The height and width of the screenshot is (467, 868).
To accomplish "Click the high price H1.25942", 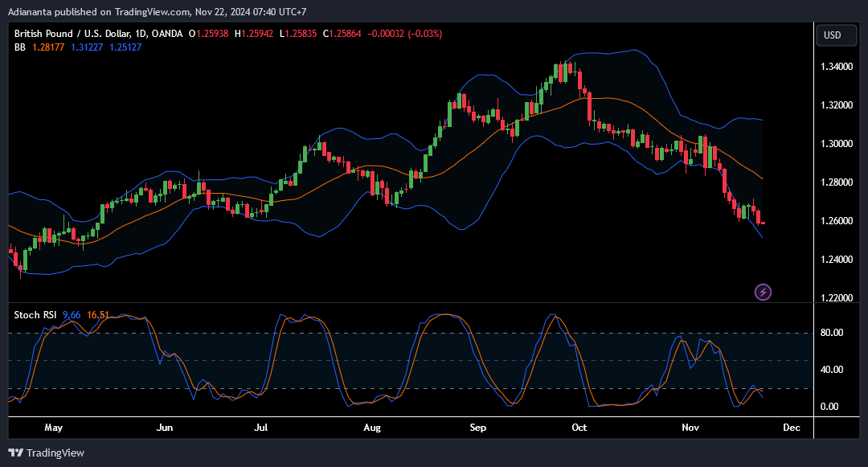I will [253, 34].
